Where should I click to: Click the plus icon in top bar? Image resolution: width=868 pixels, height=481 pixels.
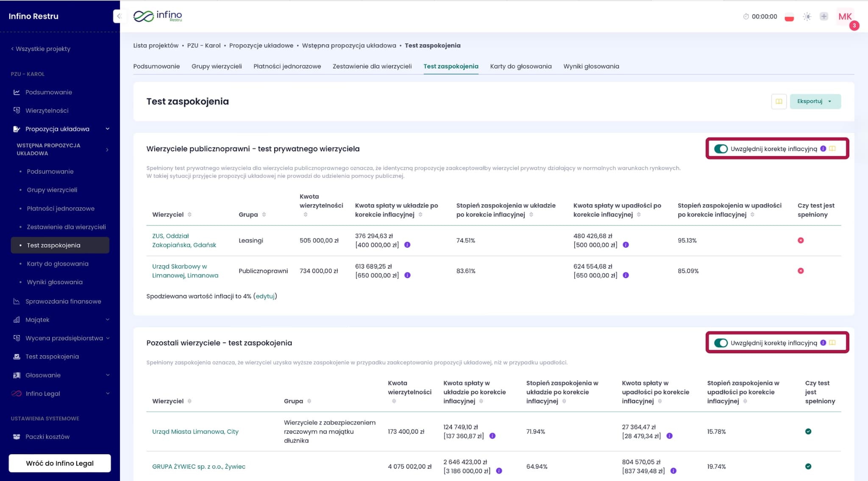(x=823, y=17)
